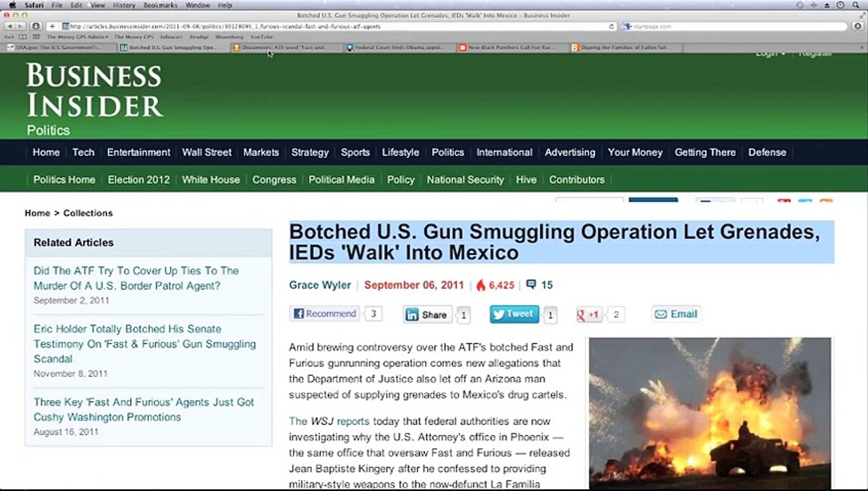Open Top Sites grid icon
The image size is (868, 491).
[x=36, y=37]
